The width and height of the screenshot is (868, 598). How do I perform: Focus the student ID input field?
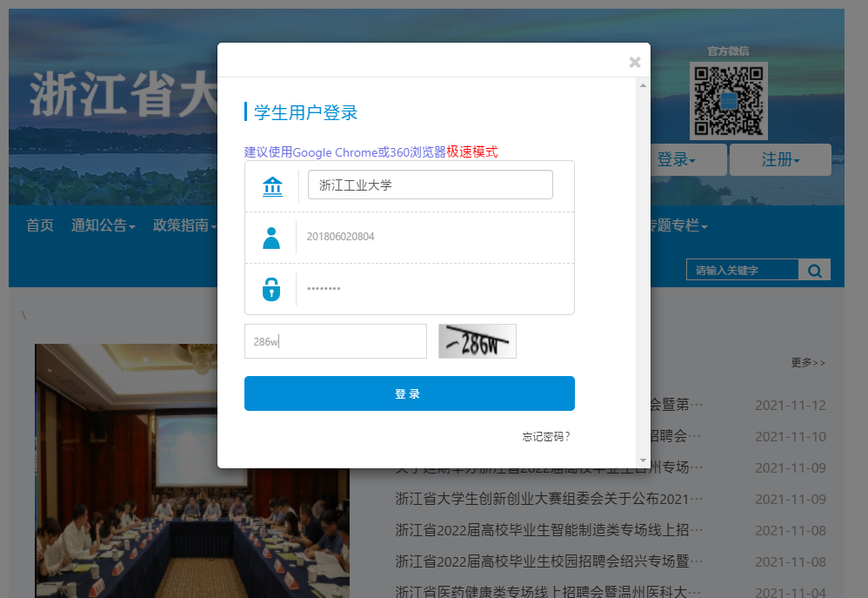click(435, 237)
